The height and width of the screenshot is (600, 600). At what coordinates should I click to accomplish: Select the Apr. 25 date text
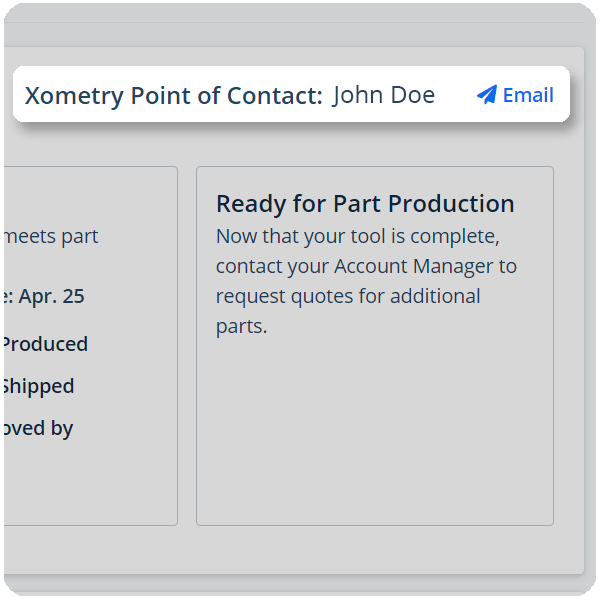point(52,297)
